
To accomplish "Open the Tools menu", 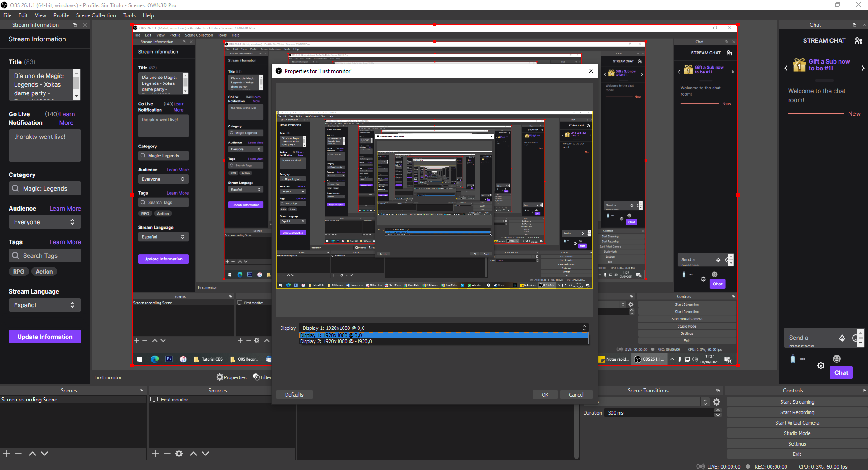I will (x=129, y=15).
